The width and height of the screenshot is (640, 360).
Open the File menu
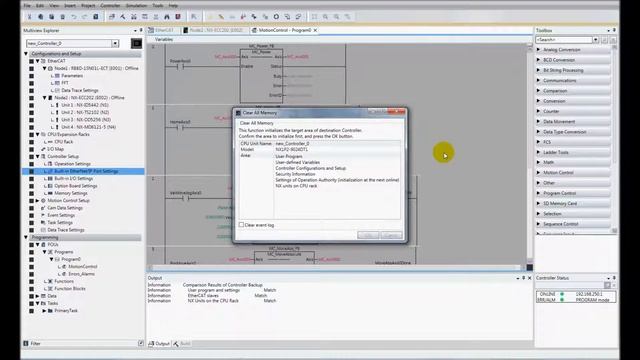coord(27,6)
